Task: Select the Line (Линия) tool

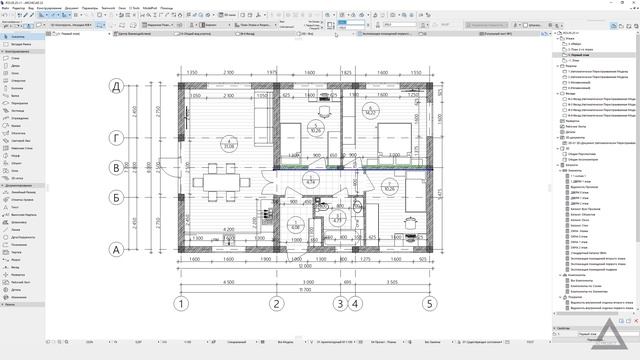Action: click(22, 230)
